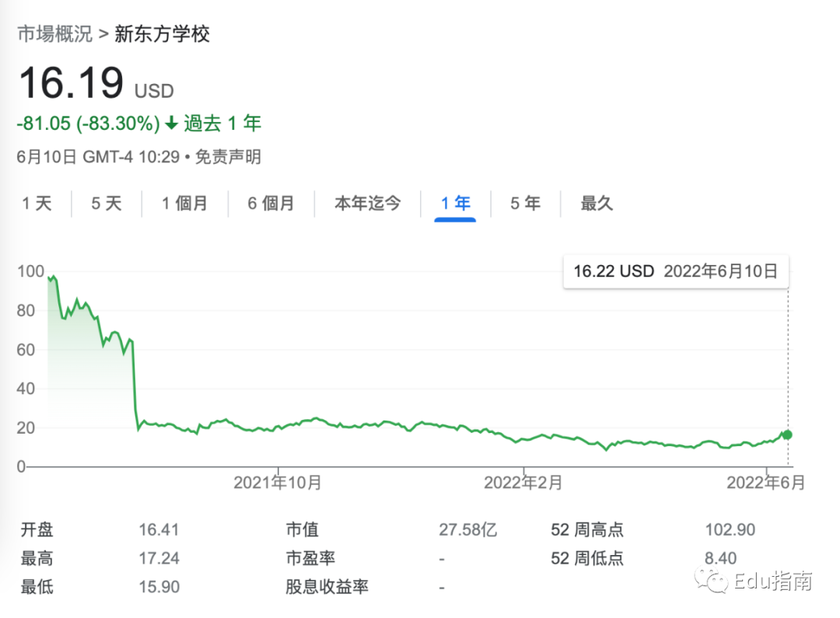This screenshot has width=840, height=618.
Task: Click the 2022年2月 axis label
Action: [523, 483]
